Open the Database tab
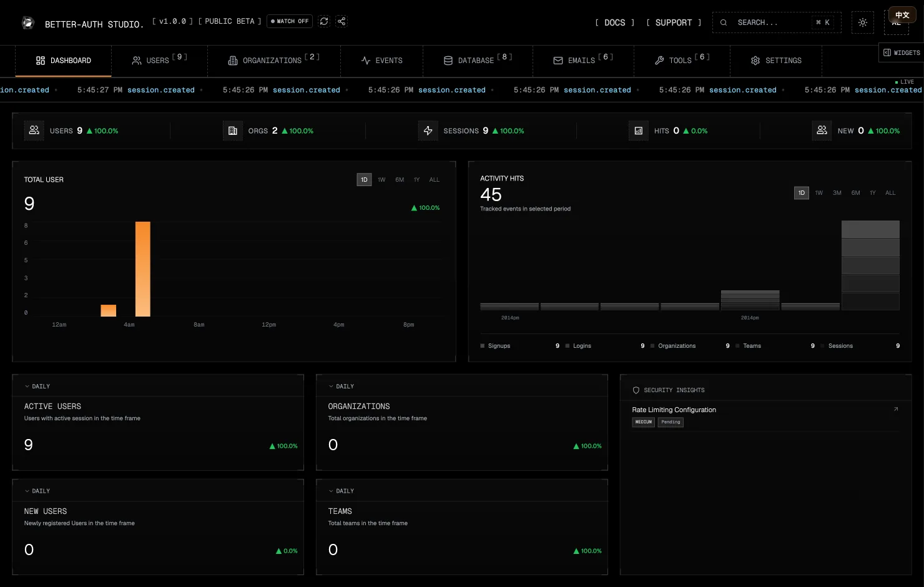This screenshot has height=587, width=924. coord(478,61)
